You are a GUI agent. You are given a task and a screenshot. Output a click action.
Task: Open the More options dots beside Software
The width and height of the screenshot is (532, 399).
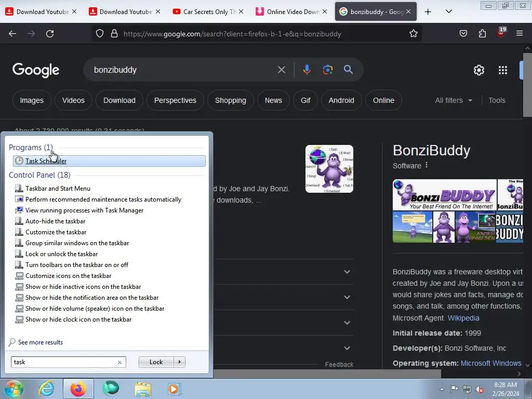(x=427, y=165)
